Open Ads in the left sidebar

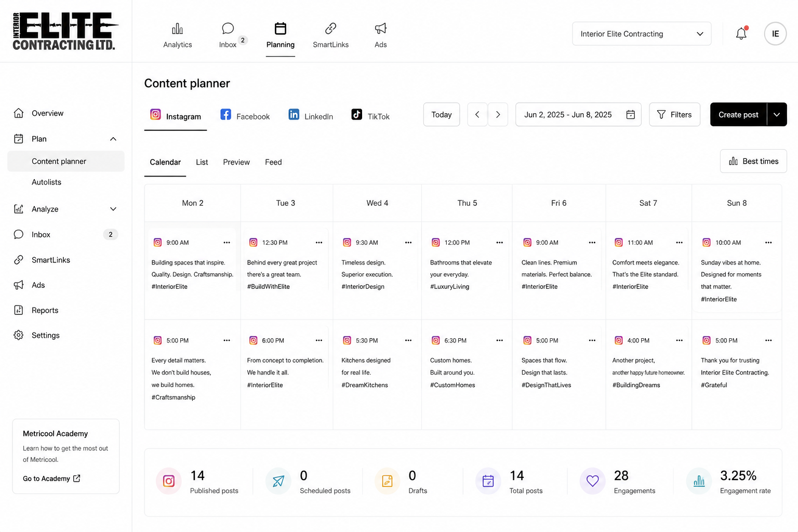tap(38, 285)
